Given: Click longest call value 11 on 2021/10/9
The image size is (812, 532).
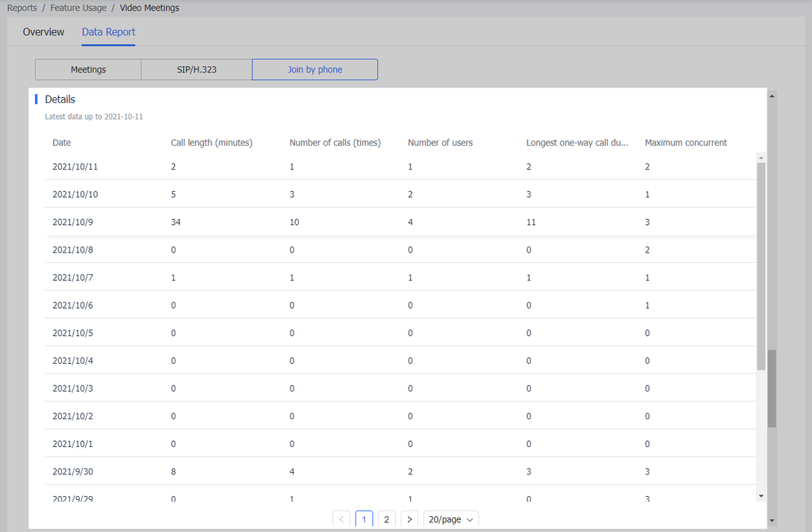Looking at the screenshot, I should click(x=531, y=222).
